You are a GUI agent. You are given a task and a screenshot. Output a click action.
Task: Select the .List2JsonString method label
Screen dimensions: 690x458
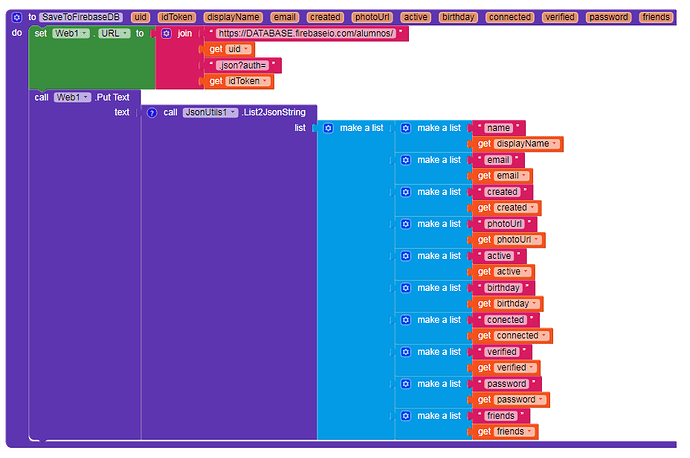(x=274, y=113)
